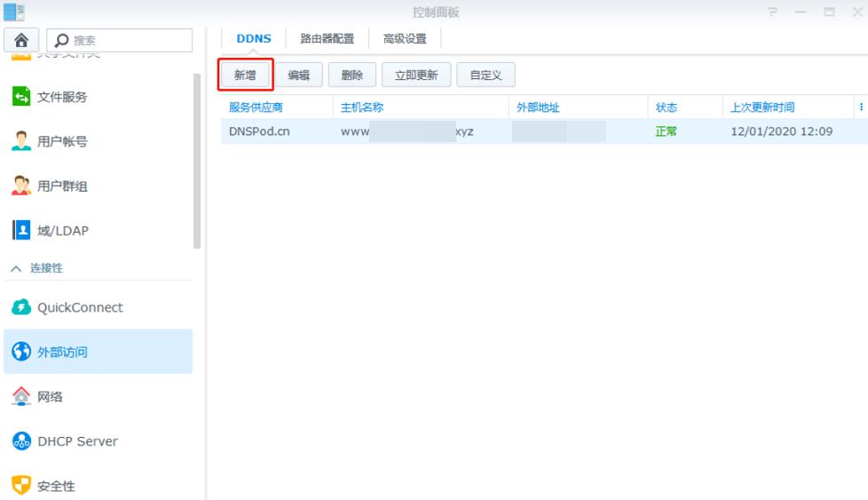Open the DHCP Server label in sidebar
868x500 pixels.
point(77,441)
